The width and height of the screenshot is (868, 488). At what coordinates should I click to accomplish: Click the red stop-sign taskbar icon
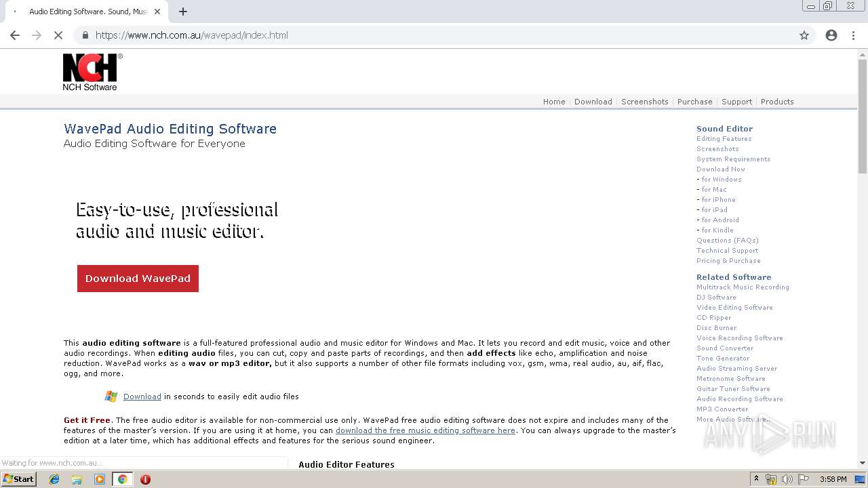145,479
